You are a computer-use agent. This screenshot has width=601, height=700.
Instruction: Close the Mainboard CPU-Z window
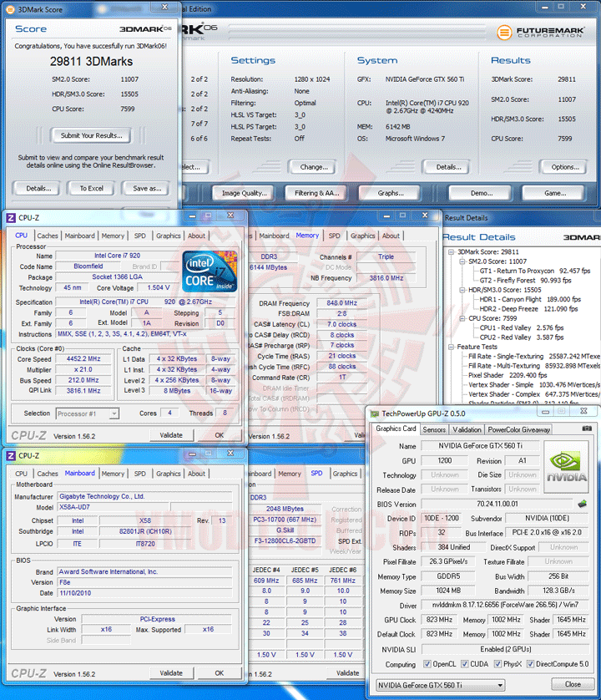tap(230, 453)
